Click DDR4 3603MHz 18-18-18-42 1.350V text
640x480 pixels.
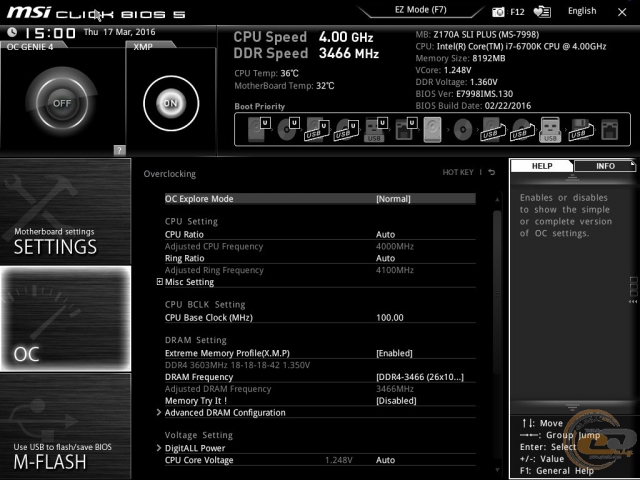tap(237, 365)
